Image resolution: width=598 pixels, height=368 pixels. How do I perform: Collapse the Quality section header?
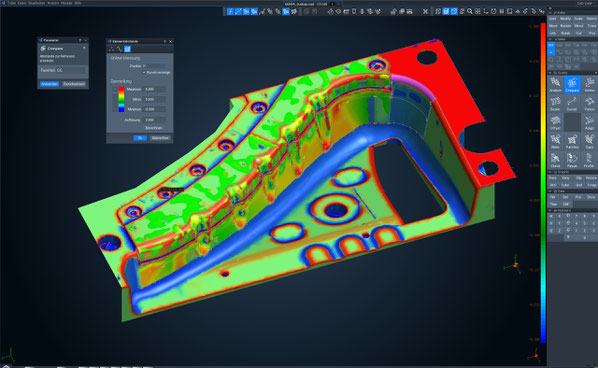click(x=550, y=73)
